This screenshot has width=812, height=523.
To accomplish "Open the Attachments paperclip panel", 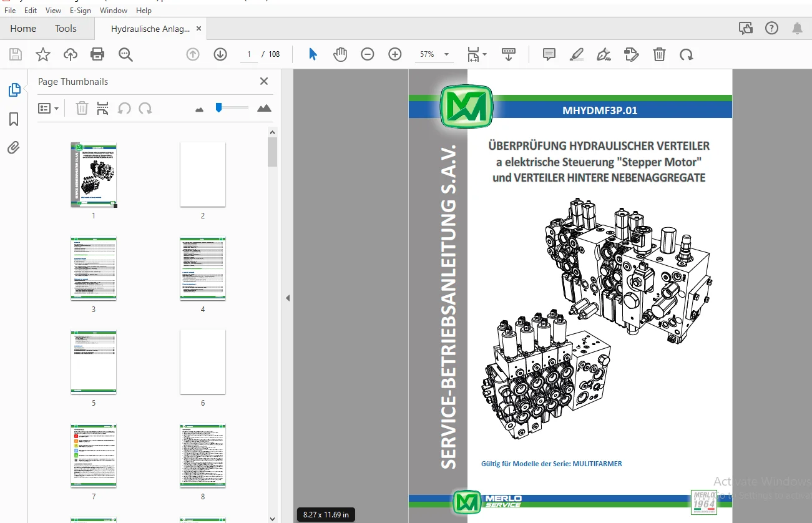I will click(14, 148).
